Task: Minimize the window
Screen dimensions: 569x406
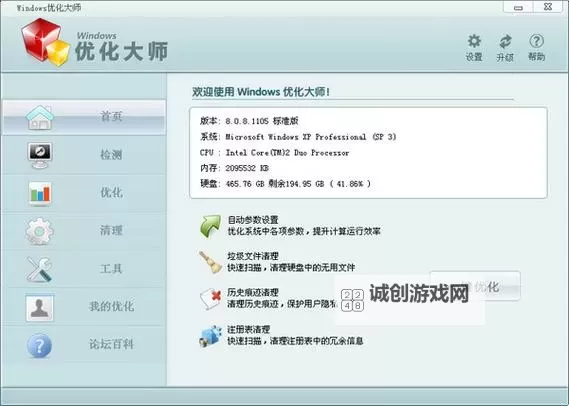Action: [x=519, y=7]
